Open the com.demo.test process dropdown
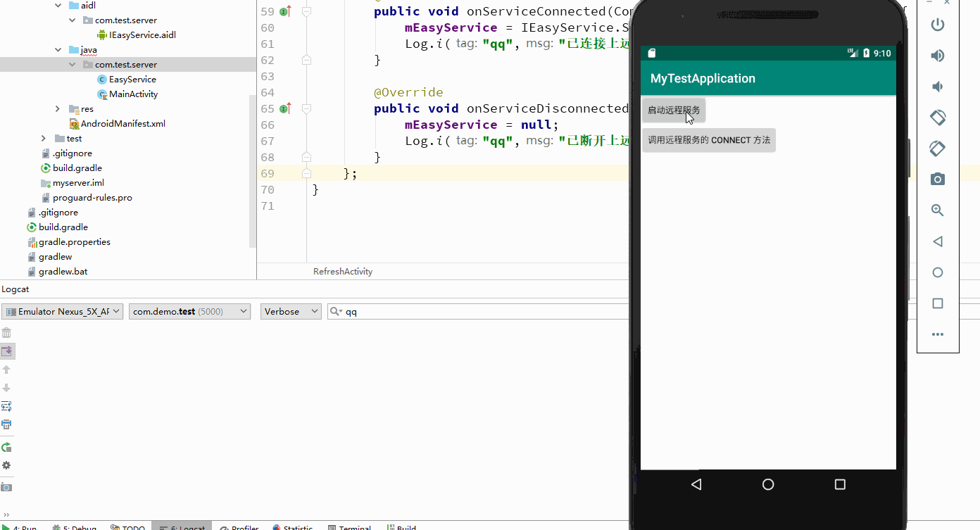Image resolution: width=980 pixels, height=530 pixels. (189, 311)
